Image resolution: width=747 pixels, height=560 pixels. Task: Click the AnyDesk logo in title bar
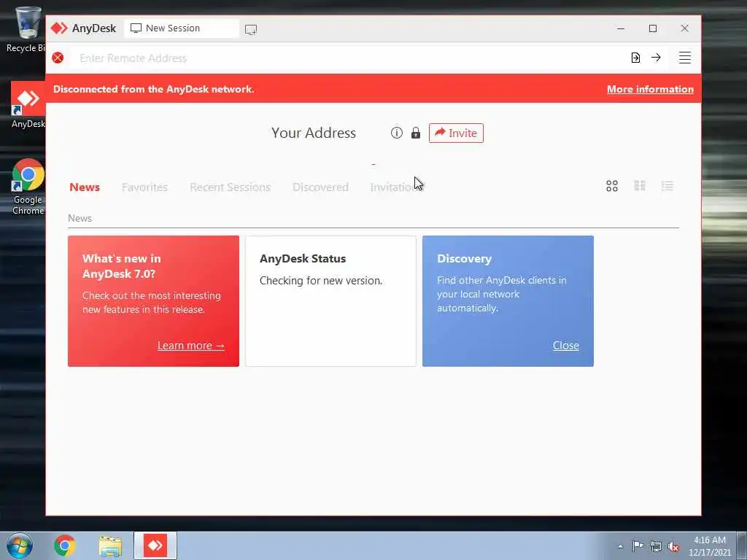59,28
